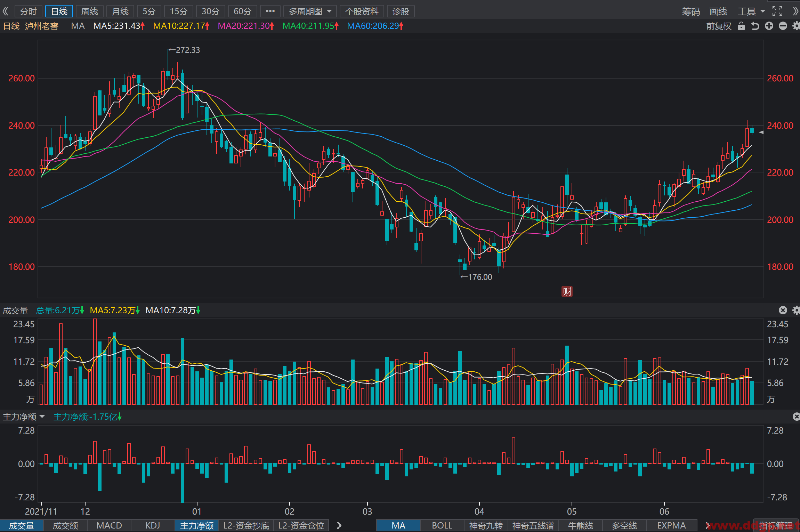Open 个股资料 stock information
Screen dimensions: 800x532
(x=362, y=11)
